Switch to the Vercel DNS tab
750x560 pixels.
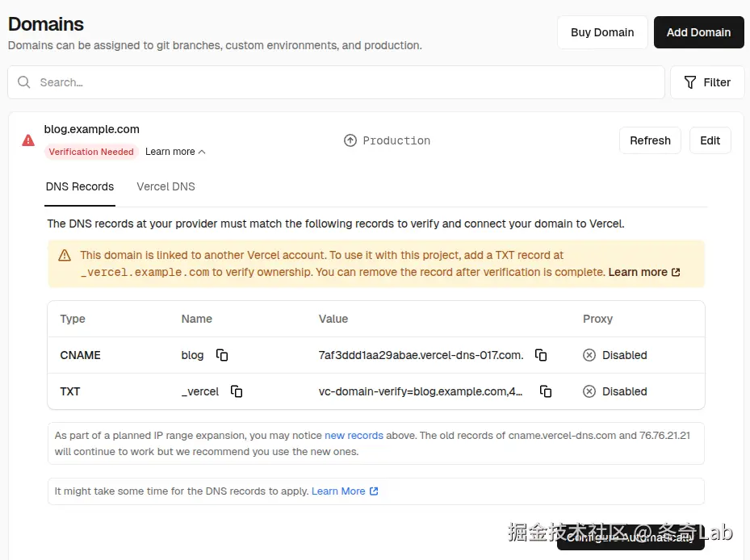point(166,186)
